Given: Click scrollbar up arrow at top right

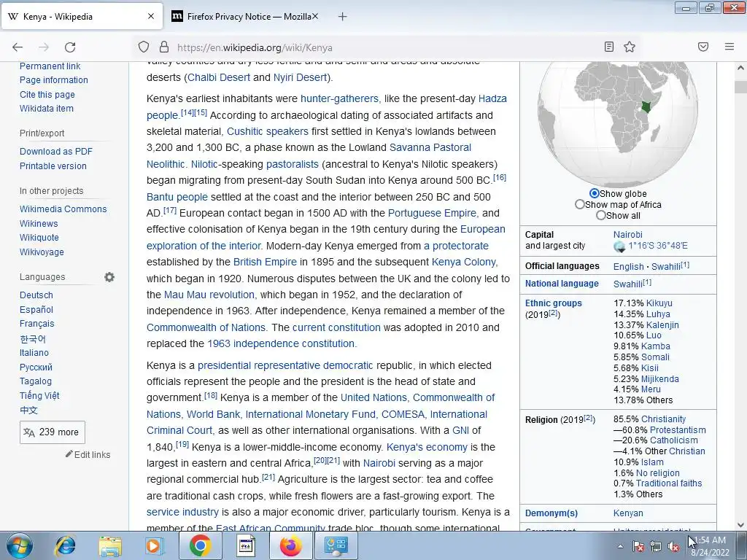Looking at the screenshot, I should tap(740, 68).
